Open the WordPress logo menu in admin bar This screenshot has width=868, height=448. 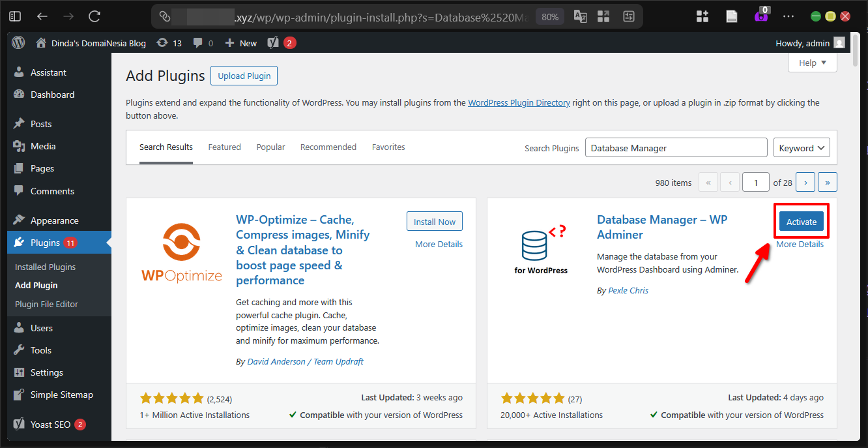tap(18, 42)
